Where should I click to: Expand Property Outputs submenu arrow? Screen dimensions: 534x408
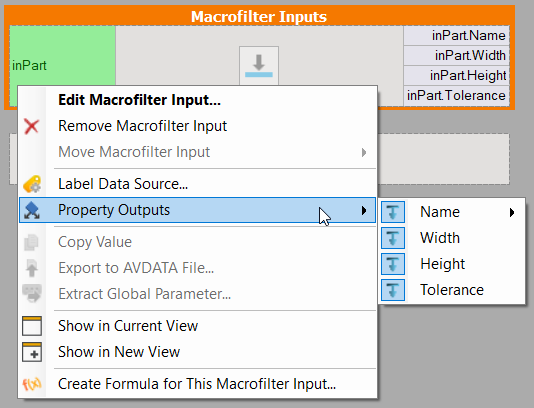tap(364, 210)
